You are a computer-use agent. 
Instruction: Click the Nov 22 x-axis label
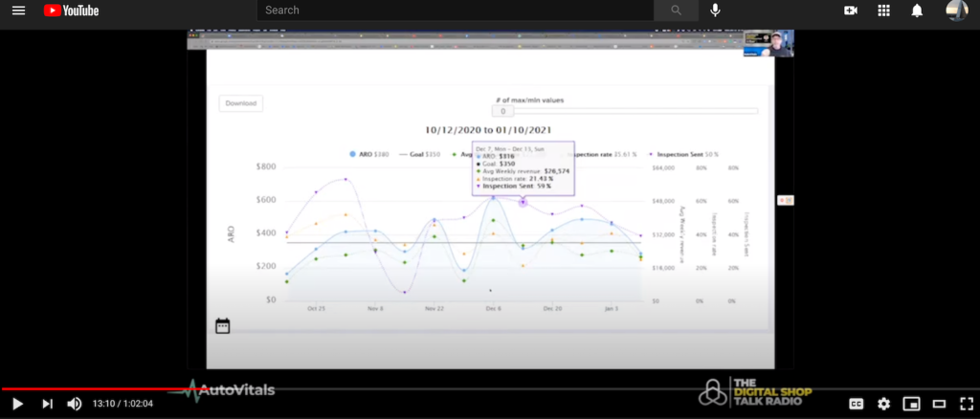click(434, 308)
